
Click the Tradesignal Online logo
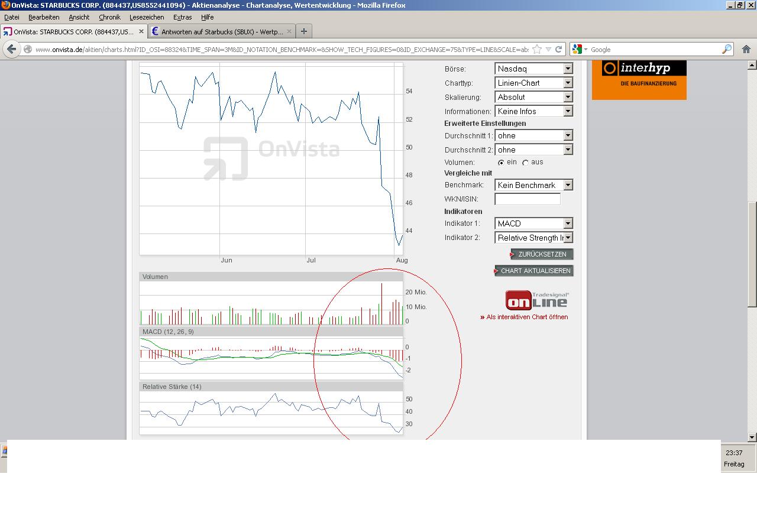(x=537, y=300)
